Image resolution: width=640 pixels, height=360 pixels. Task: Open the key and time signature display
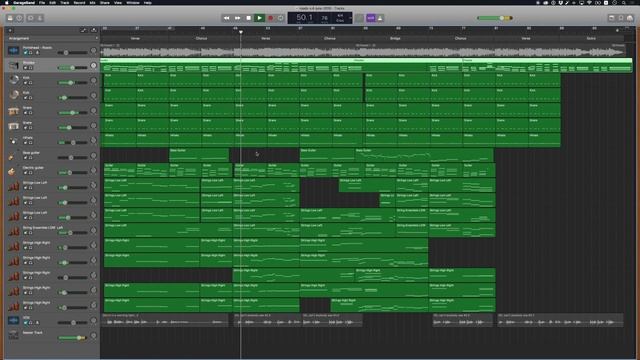tap(340, 18)
